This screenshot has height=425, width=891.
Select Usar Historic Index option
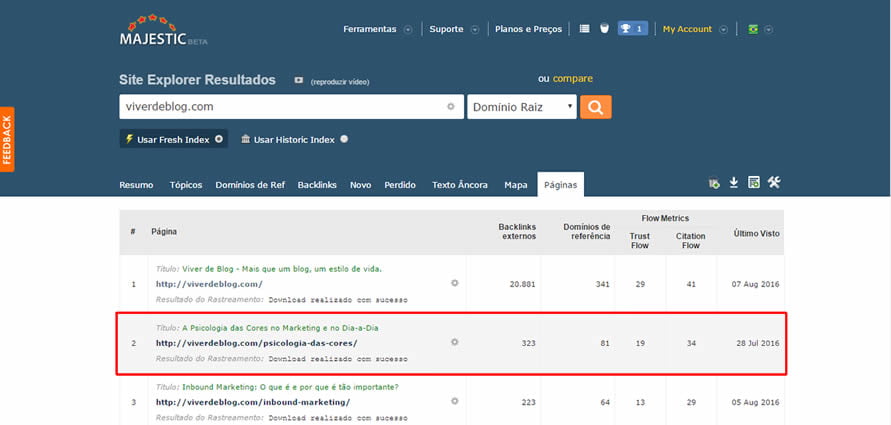click(x=294, y=139)
